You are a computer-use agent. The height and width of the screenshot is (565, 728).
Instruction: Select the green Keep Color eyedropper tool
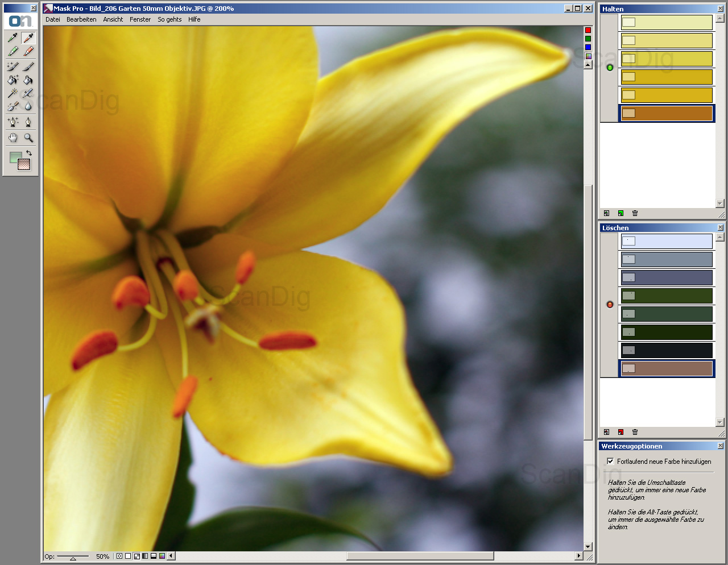pos(13,38)
